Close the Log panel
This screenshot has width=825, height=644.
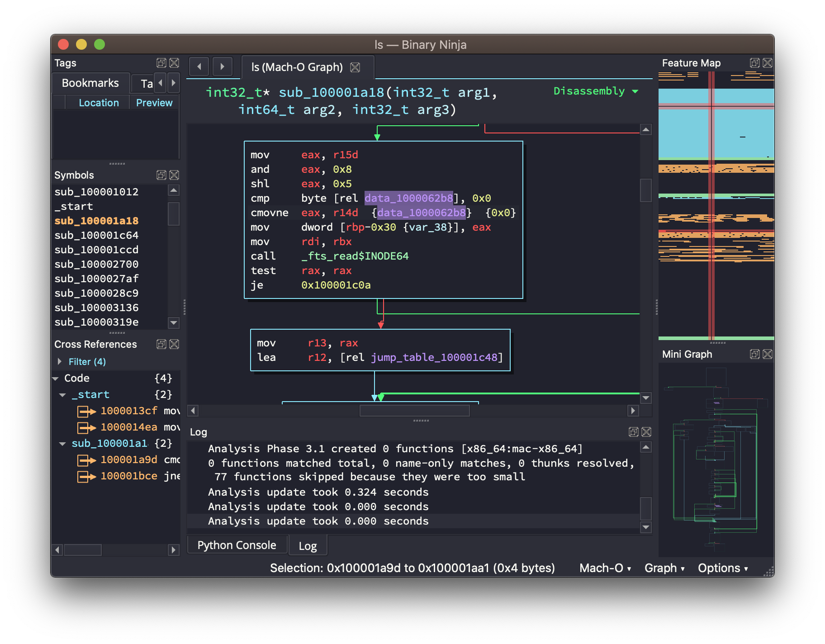click(x=646, y=432)
